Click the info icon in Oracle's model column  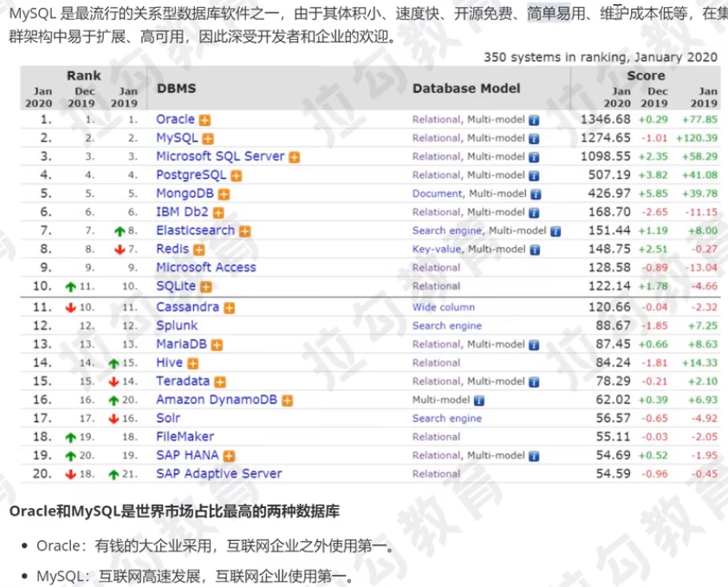coord(535,121)
